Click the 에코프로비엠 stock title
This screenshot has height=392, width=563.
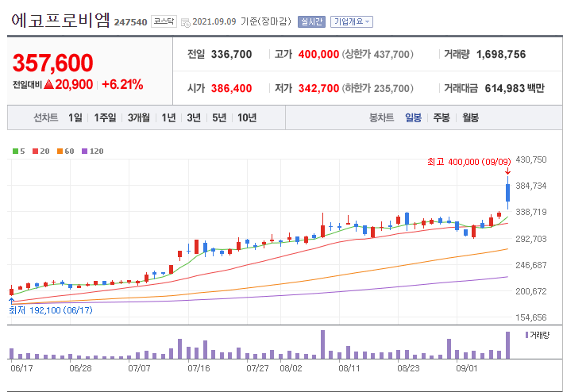[x=60, y=20]
